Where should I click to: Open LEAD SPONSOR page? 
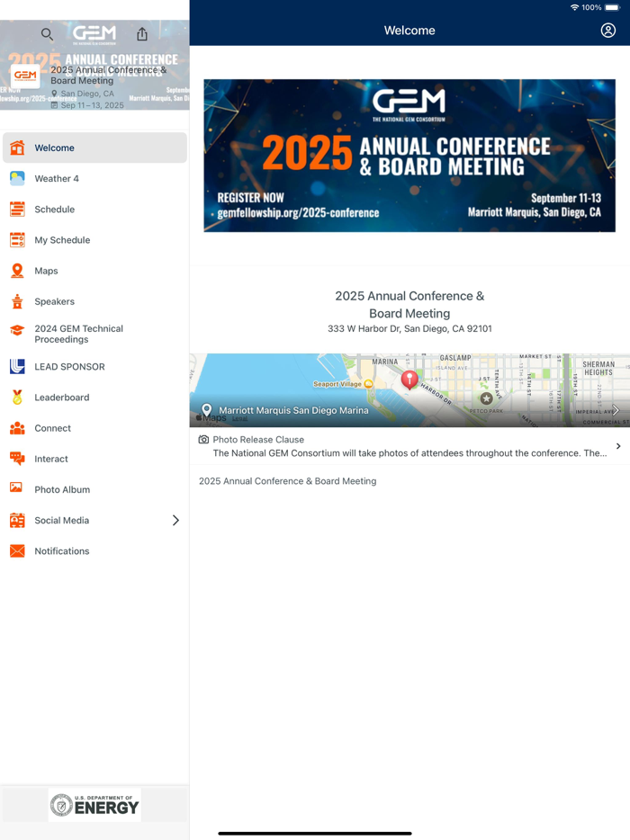click(94, 367)
